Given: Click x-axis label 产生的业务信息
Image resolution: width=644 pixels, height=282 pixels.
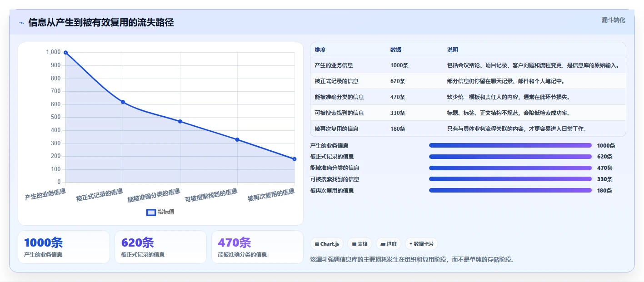Looking at the screenshot, I should [45, 194].
